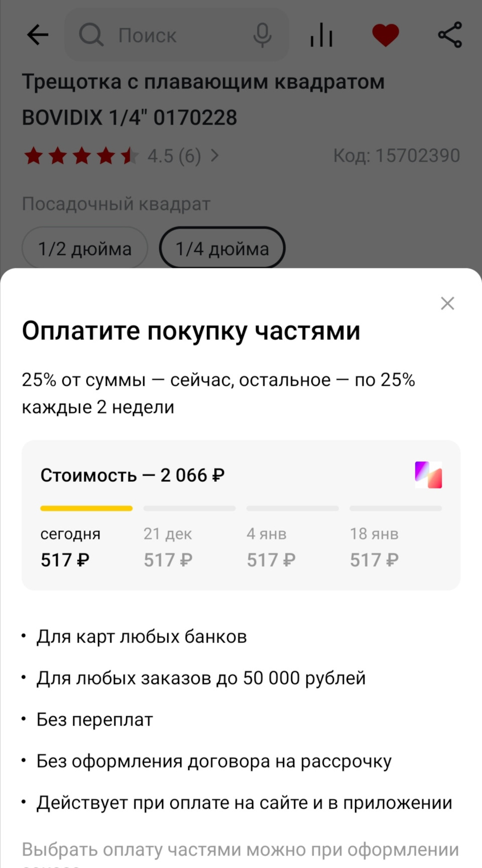Tap the back arrow icon
482x868 pixels.
click(x=38, y=35)
